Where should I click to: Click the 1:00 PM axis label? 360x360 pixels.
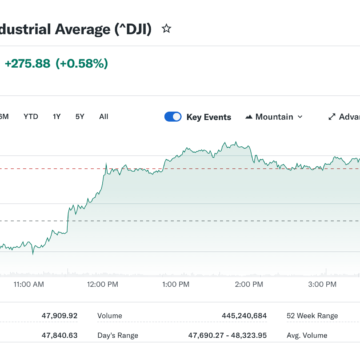[175, 284]
